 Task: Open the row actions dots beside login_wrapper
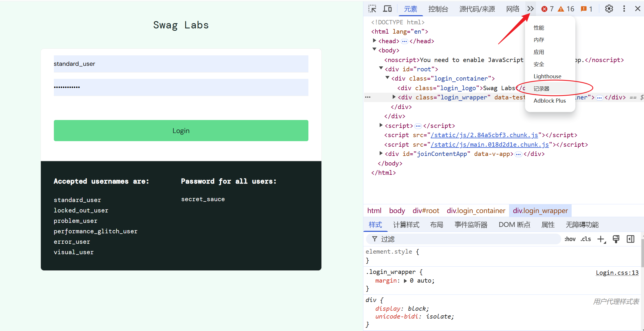click(368, 97)
